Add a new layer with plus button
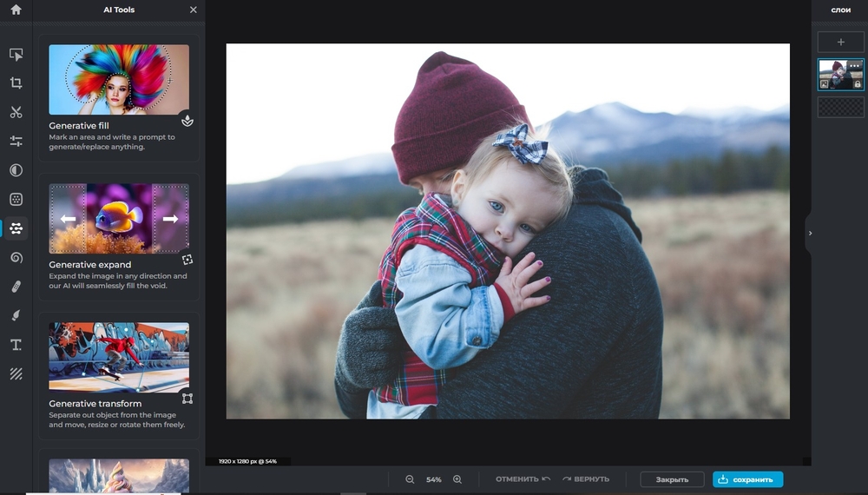This screenshot has width=868, height=495. (840, 42)
